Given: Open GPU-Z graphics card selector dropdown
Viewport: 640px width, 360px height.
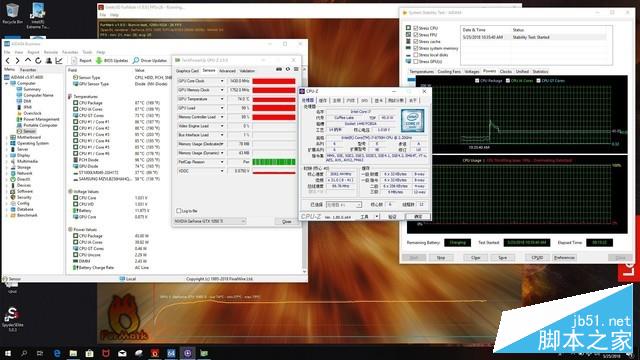Looking at the screenshot, I should tap(210, 221).
